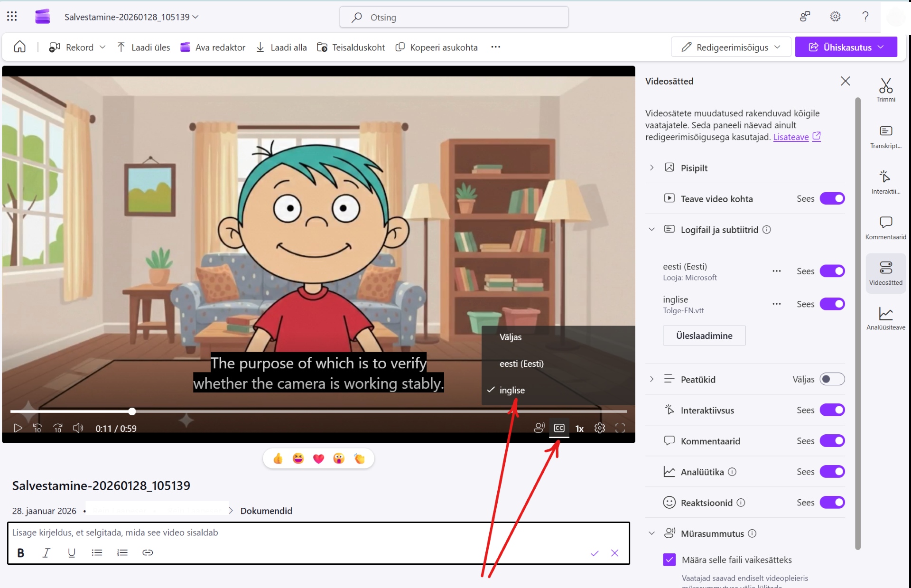This screenshot has width=911, height=588.
Task: Enter fullscreen video mode
Action: point(620,428)
